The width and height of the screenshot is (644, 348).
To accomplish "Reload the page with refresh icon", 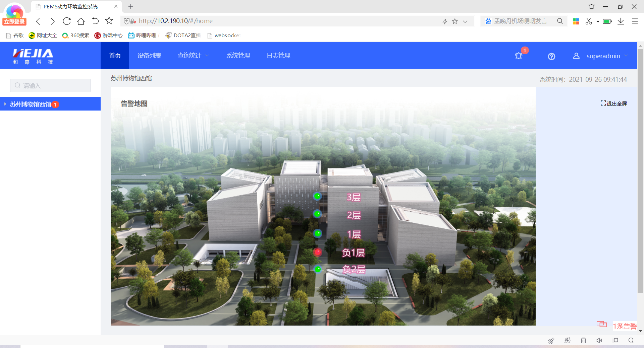I will coord(67,21).
